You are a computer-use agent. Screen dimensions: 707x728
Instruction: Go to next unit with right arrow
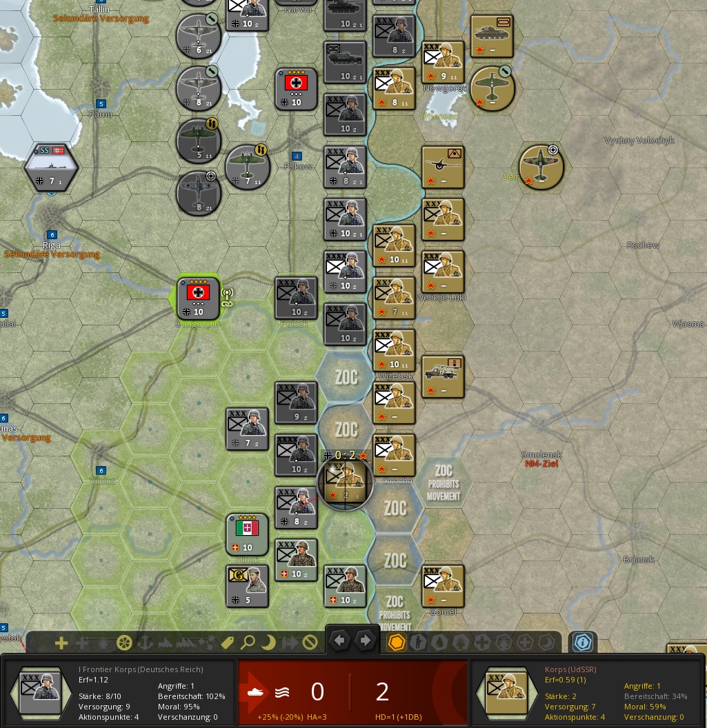[x=366, y=640]
